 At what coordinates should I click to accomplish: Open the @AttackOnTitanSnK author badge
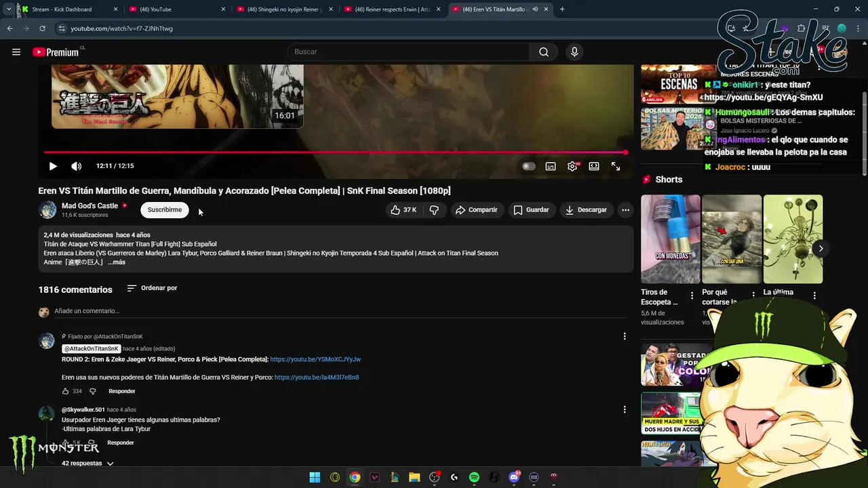(x=92, y=348)
